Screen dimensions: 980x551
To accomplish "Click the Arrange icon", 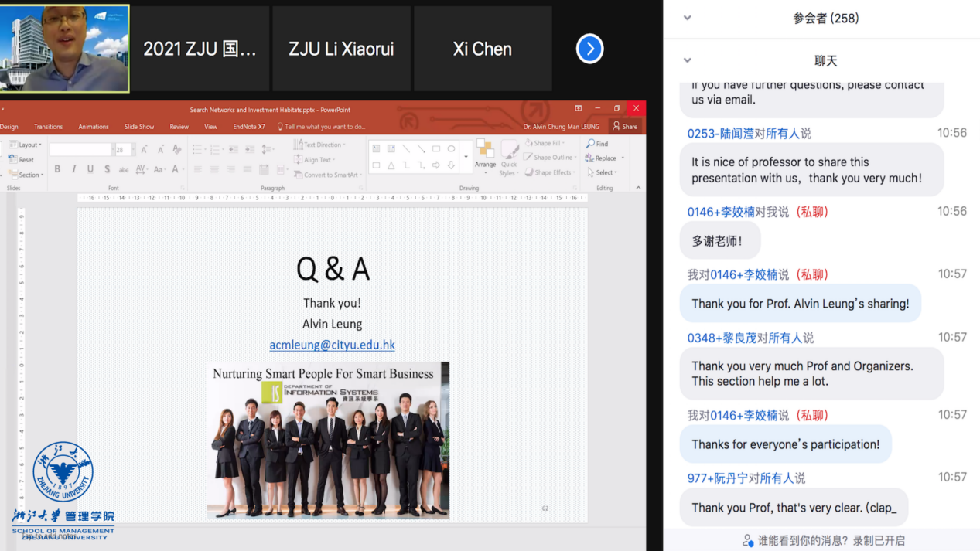I will click(x=485, y=154).
